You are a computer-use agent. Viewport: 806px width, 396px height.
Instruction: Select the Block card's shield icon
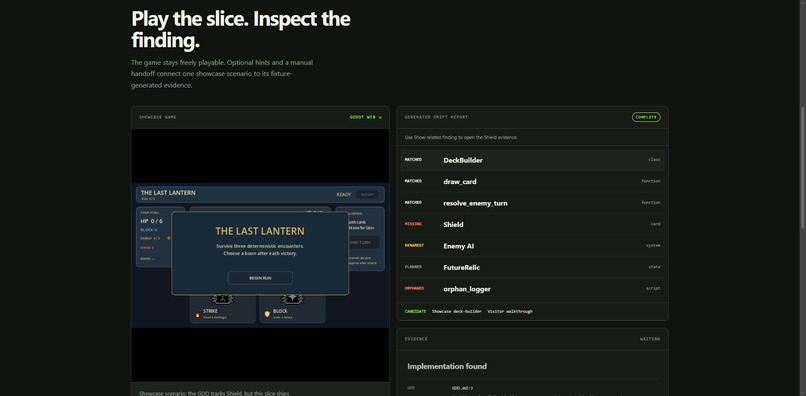pyautogui.click(x=267, y=314)
